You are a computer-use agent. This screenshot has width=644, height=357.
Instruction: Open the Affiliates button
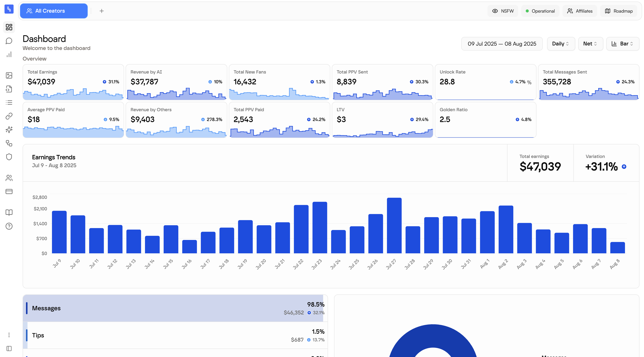click(579, 11)
